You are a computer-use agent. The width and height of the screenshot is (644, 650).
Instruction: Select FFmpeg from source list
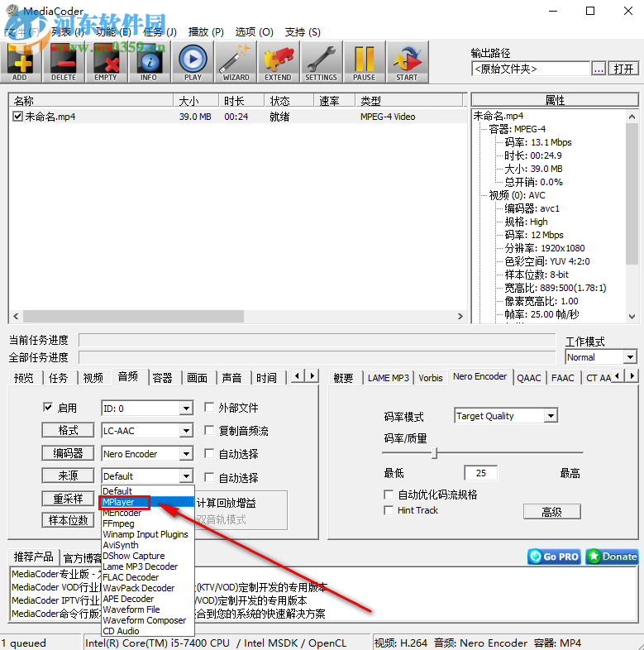point(148,523)
